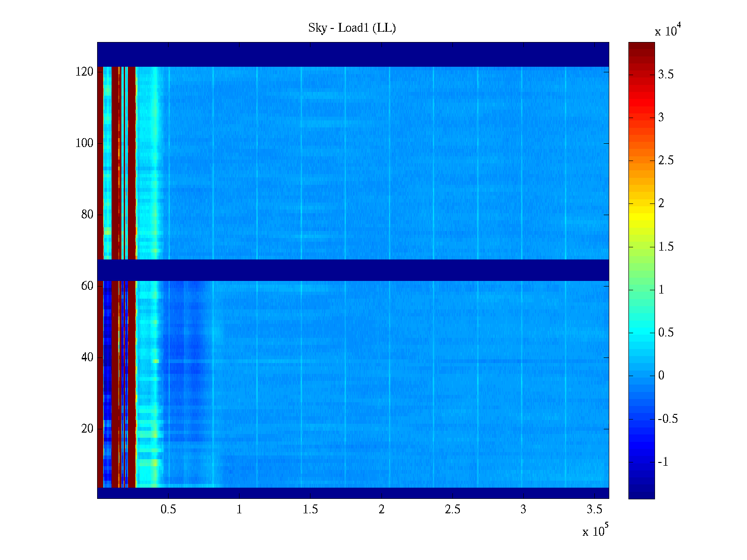This screenshot has height=560, width=747.
Task: Click the yellow hot spot near row 40
Action: point(155,361)
